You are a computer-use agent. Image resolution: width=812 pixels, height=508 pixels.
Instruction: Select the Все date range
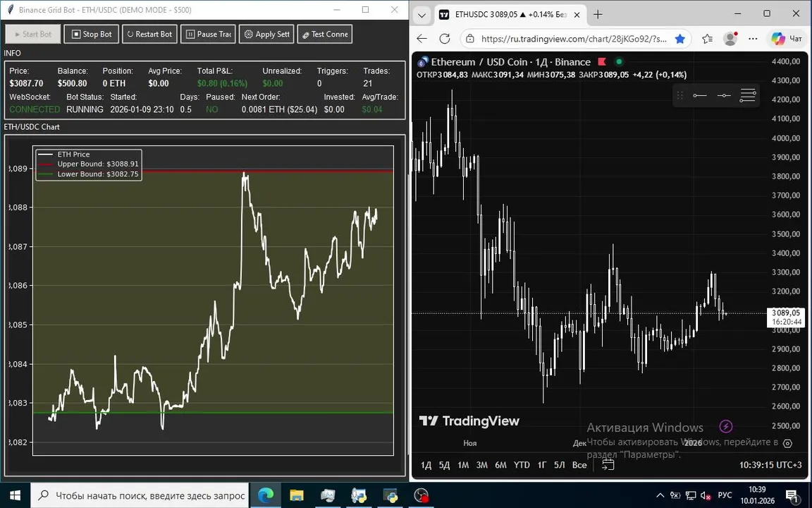[579, 465]
